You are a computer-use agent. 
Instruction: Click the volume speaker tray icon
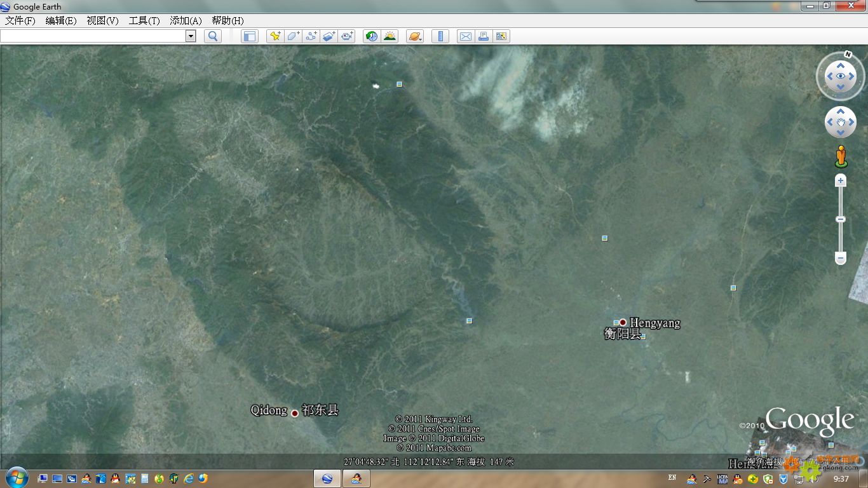click(x=815, y=478)
